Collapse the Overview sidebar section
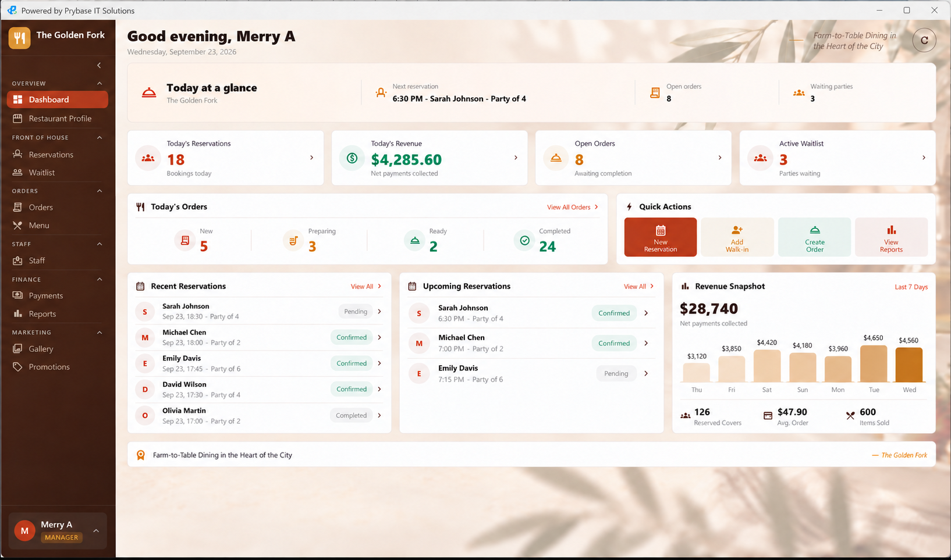 100,83
